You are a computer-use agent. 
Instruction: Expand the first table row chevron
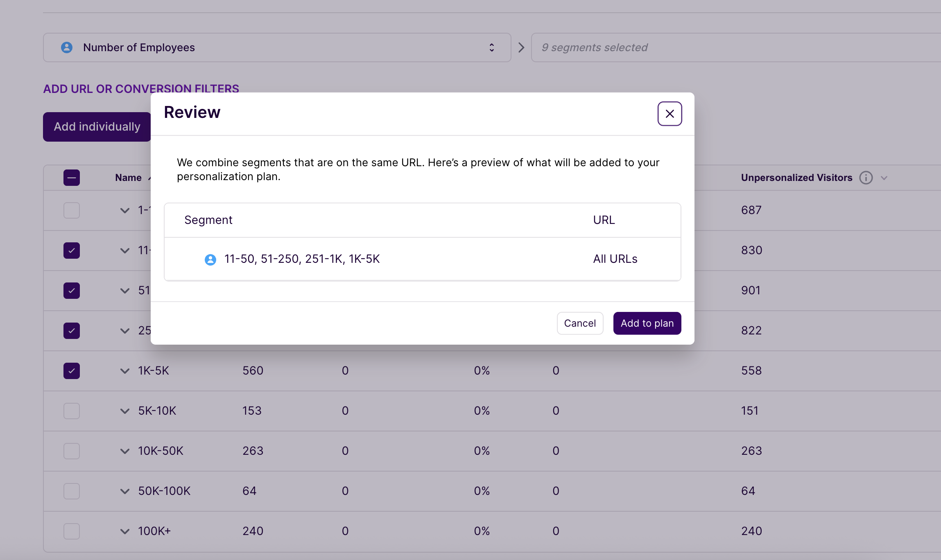tap(125, 211)
